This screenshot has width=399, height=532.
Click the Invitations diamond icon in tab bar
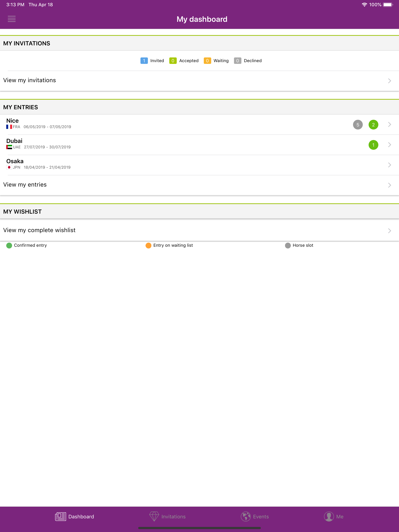pos(154,516)
